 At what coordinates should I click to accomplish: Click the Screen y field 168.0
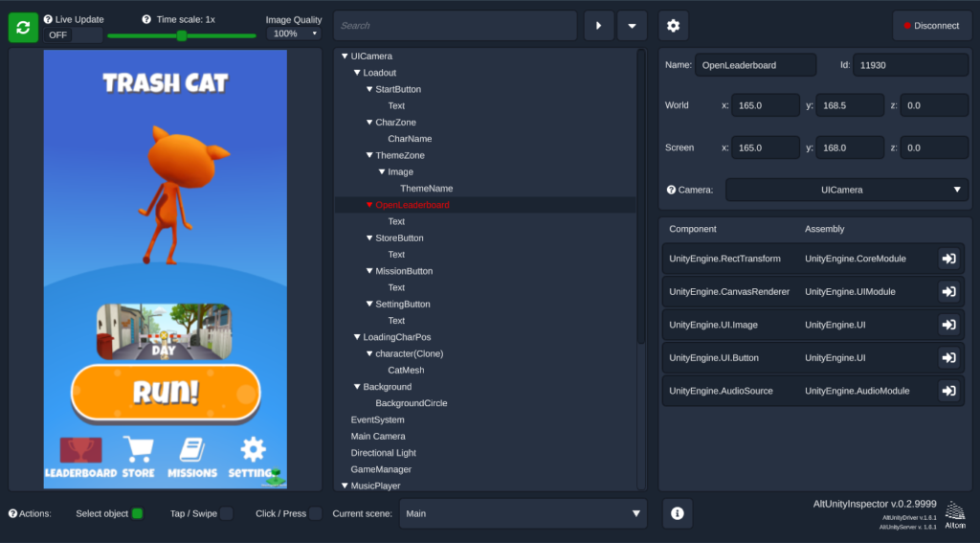point(850,147)
